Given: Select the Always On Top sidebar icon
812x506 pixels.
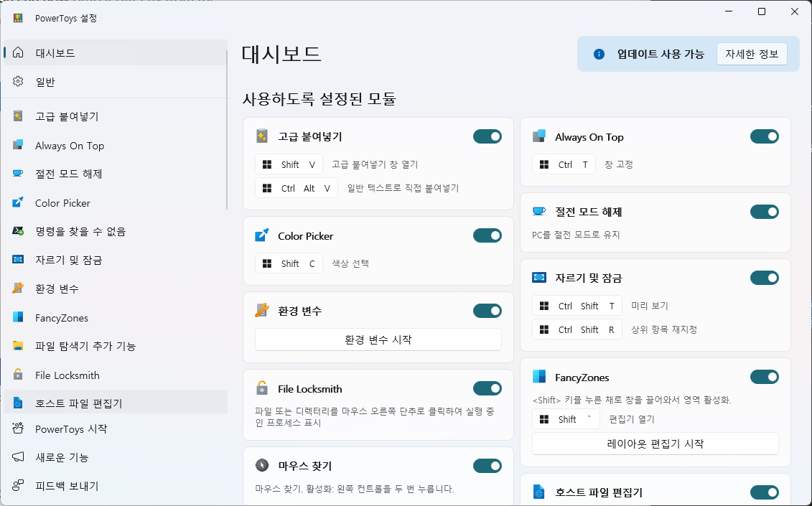Looking at the screenshot, I should pyautogui.click(x=17, y=145).
